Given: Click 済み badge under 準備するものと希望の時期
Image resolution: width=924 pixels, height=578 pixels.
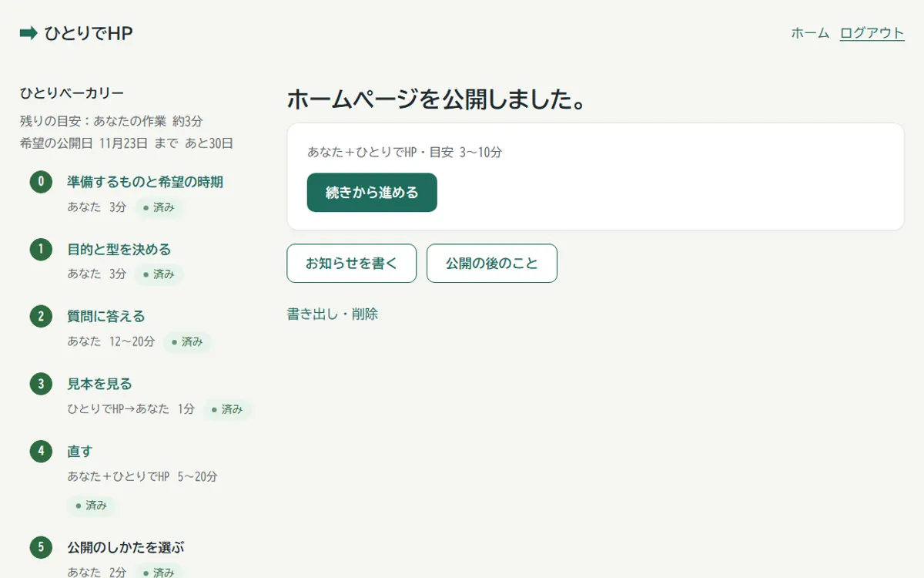Looking at the screenshot, I should [x=159, y=207].
